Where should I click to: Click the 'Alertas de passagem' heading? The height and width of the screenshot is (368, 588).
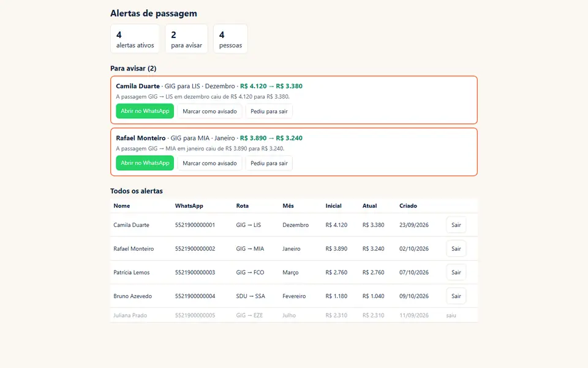coord(153,13)
